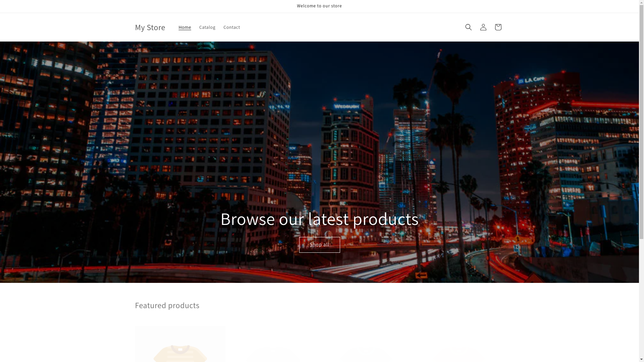
Task: Open the Contact menu item
Action: pyautogui.click(x=232, y=27)
